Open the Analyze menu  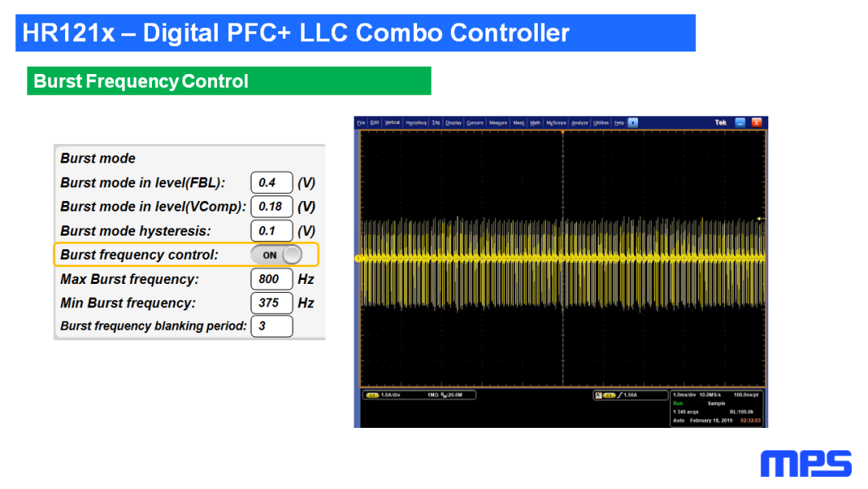coord(579,123)
